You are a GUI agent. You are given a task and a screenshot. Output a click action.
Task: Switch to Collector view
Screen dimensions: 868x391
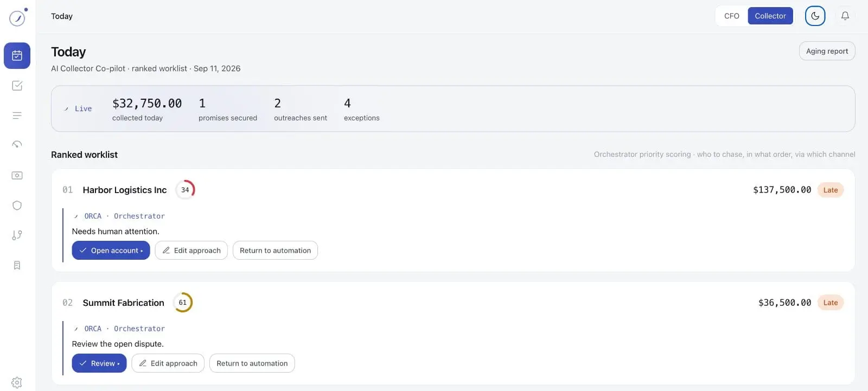pyautogui.click(x=770, y=16)
